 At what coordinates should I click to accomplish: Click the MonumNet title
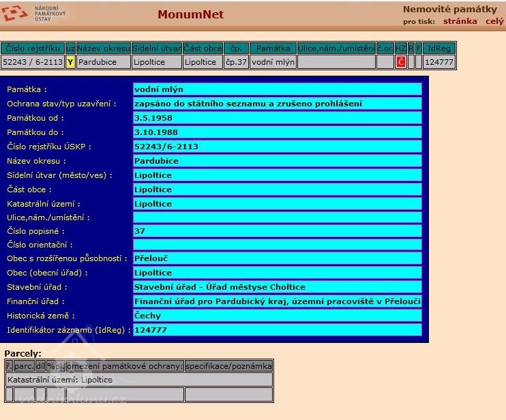(190, 15)
